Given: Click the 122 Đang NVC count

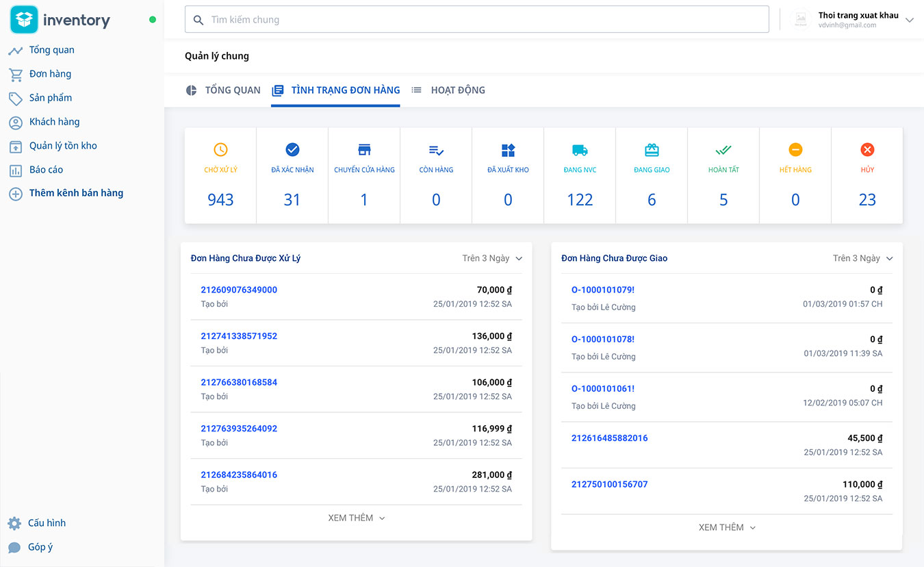Looking at the screenshot, I should coord(580,200).
